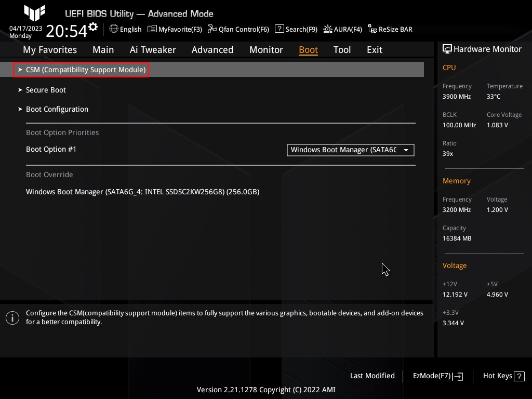Expand the Secure Boot arrow
The height and width of the screenshot is (399, 532).
(20, 90)
